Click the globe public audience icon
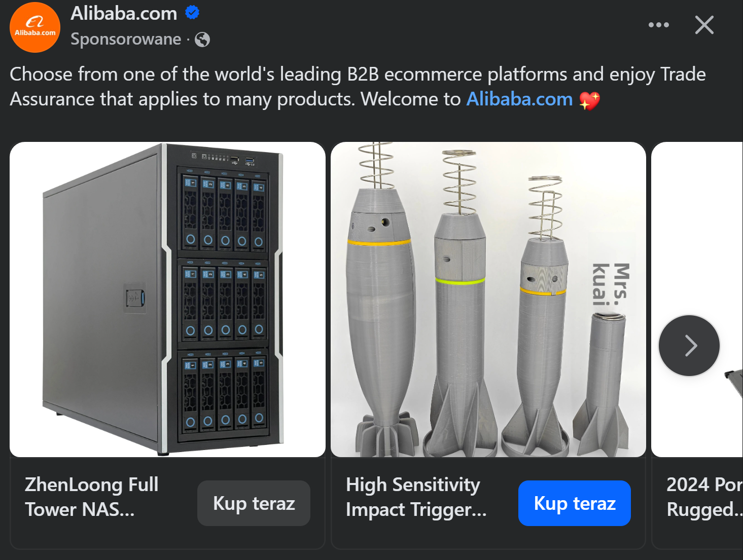This screenshot has width=743, height=560. tap(202, 40)
